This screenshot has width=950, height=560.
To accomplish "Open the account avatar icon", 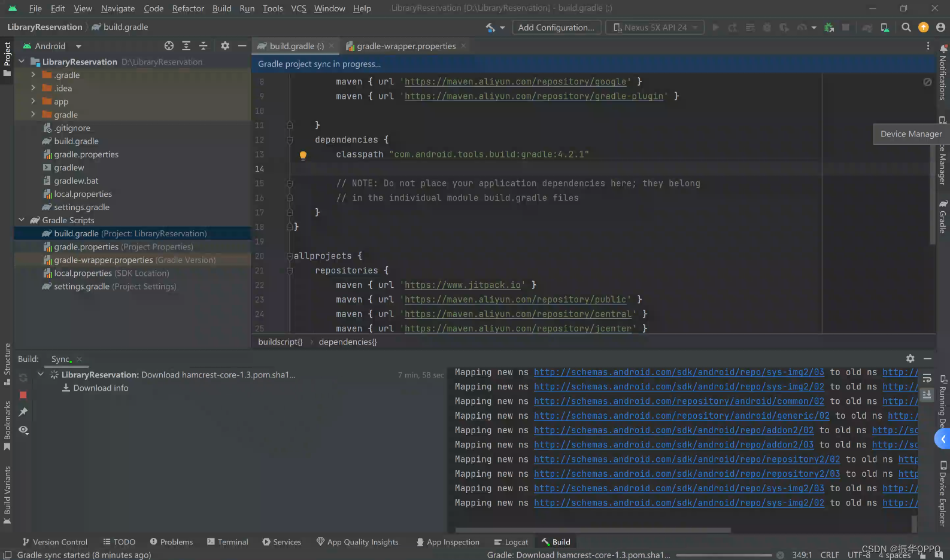I will 940,28.
